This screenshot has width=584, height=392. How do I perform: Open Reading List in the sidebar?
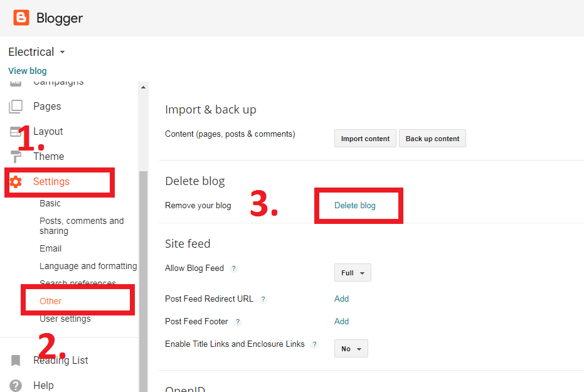click(61, 361)
